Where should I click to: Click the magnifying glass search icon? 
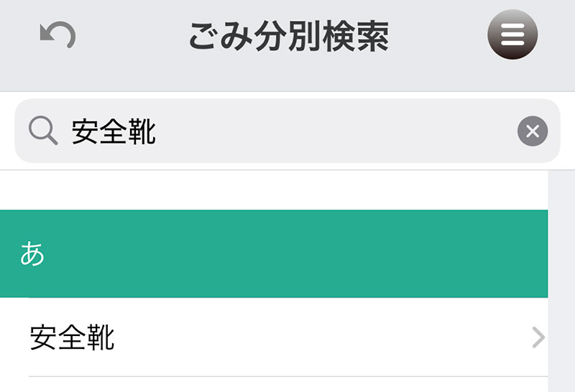(x=43, y=131)
